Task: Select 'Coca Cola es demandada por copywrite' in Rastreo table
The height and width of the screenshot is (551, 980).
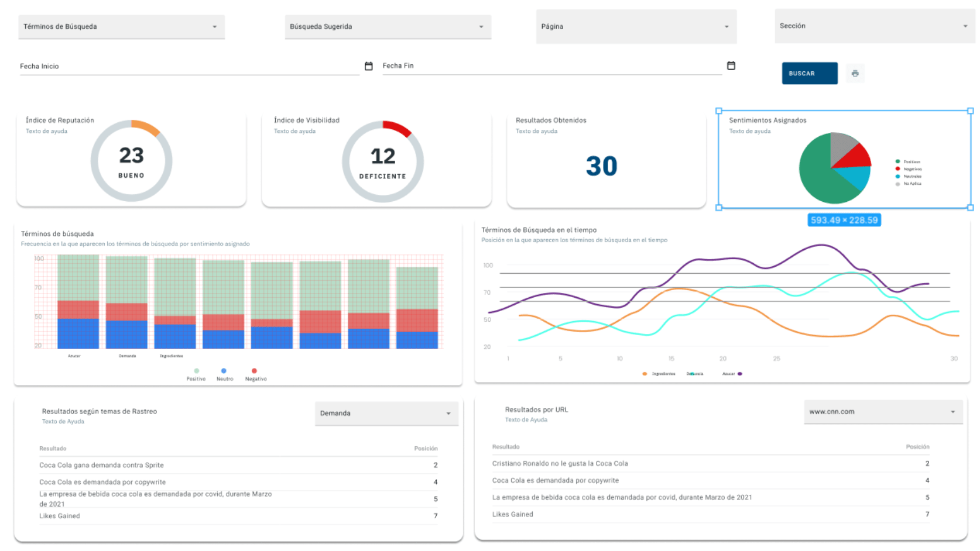Action: pos(238,482)
